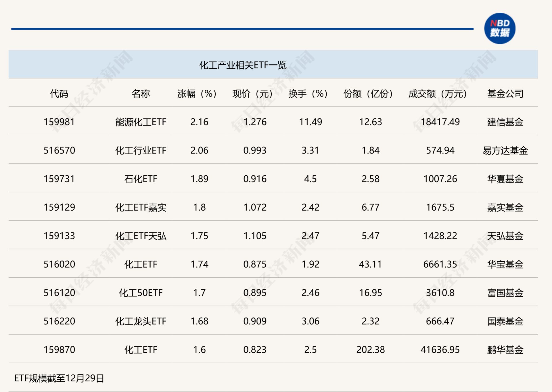Click 化工龙头ETF name cell
This screenshot has width=552, height=392.
tap(141, 321)
